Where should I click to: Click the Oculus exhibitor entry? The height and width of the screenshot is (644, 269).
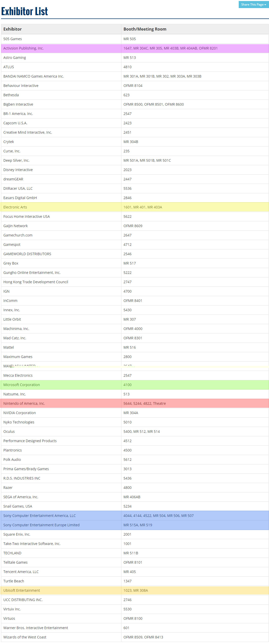[9, 432]
